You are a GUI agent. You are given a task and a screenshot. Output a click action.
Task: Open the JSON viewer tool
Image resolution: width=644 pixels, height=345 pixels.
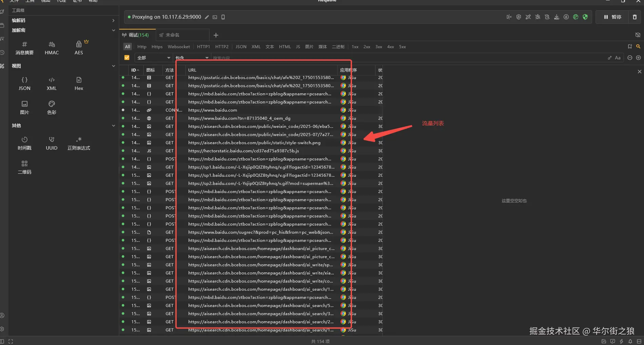pyautogui.click(x=24, y=83)
